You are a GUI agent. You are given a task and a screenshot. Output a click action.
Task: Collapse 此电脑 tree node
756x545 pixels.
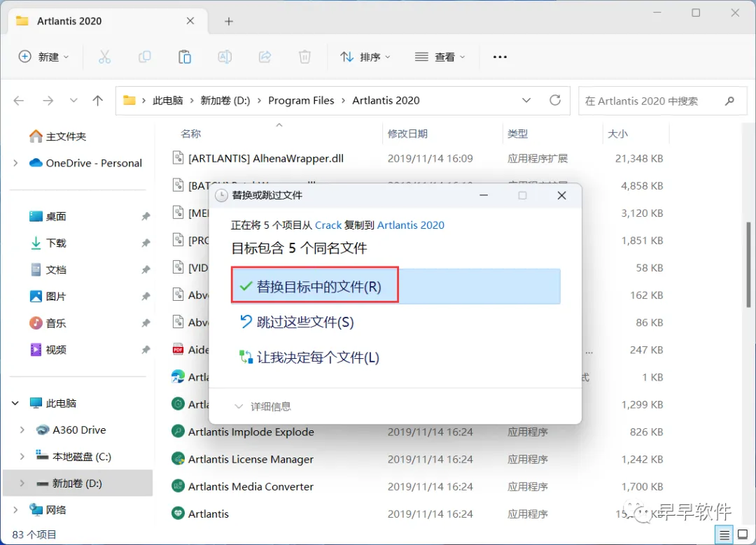click(15, 403)
